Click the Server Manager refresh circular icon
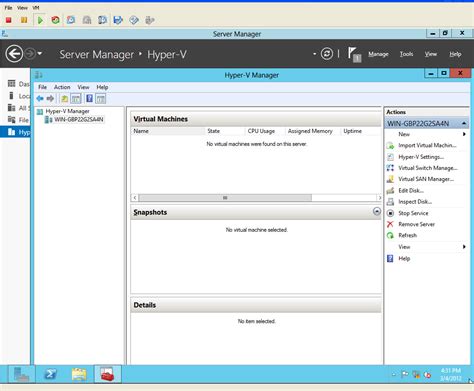The width and height of the screenshot is (474, 391). [327, 54]
